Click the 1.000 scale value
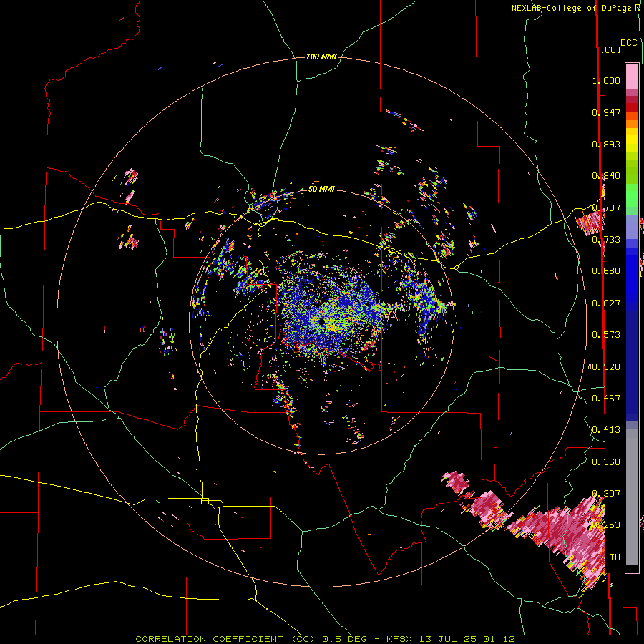The height and width of the screenshot is (644, 644). coord(606,80)
